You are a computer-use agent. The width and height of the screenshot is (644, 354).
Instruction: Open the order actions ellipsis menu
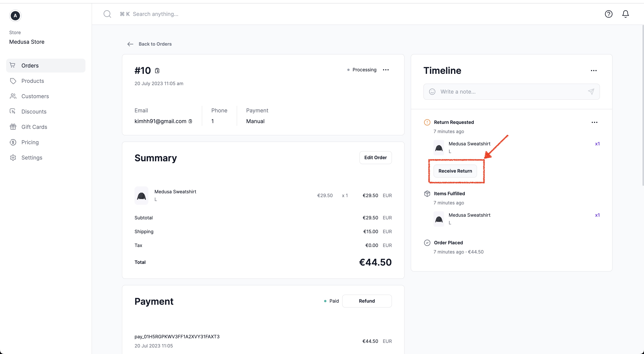tap(386, 70)
